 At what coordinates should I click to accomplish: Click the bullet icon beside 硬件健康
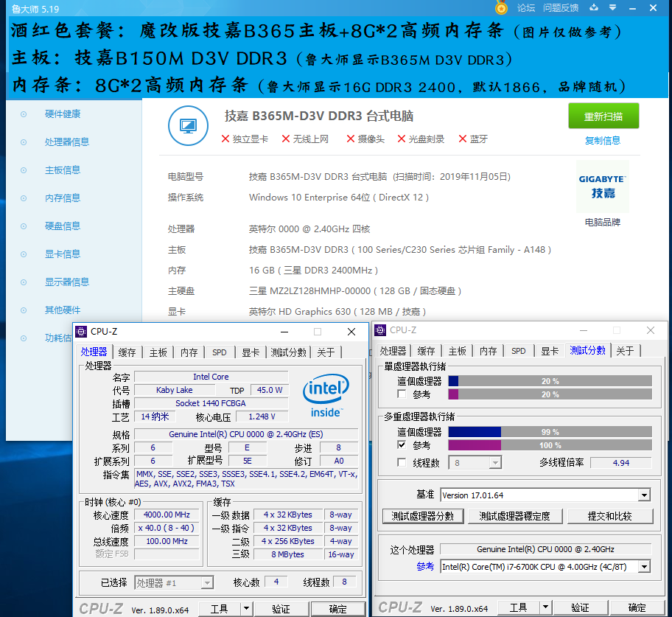point(24,114)
